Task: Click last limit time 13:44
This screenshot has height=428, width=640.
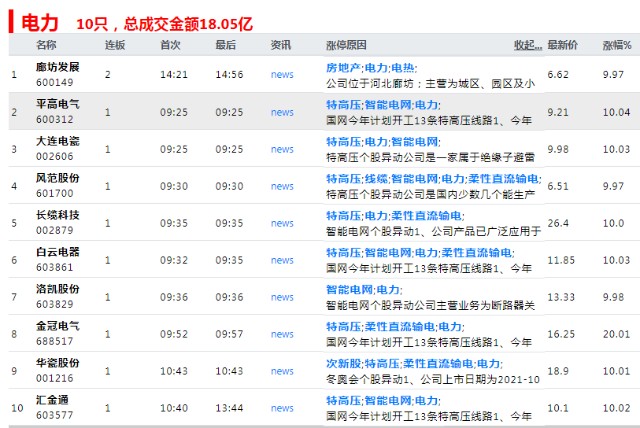Action: coord(229,408)
